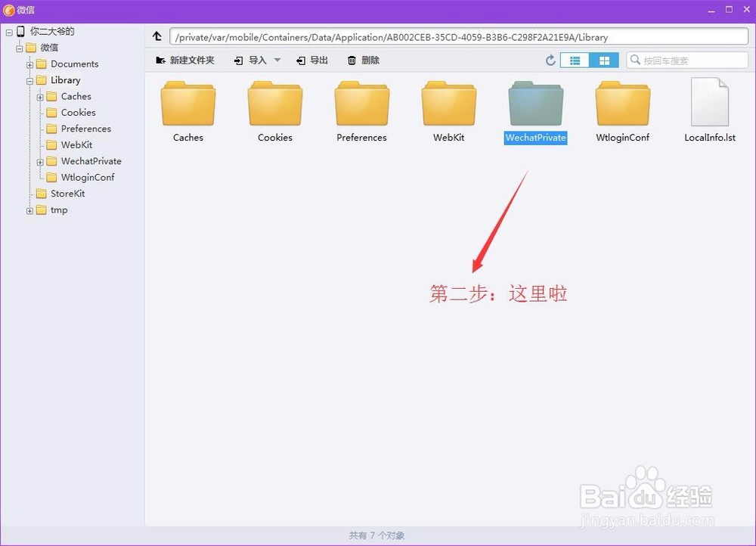The image size is (756, 546).
Task: Minimize the 微信 window
Action: click(711, 10)
